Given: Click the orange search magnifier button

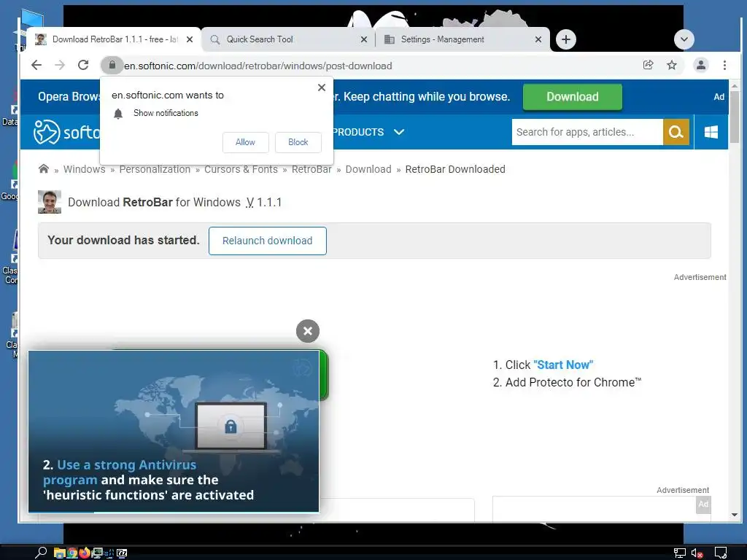Looking at the screenshot, I should (x=676, y=132).
